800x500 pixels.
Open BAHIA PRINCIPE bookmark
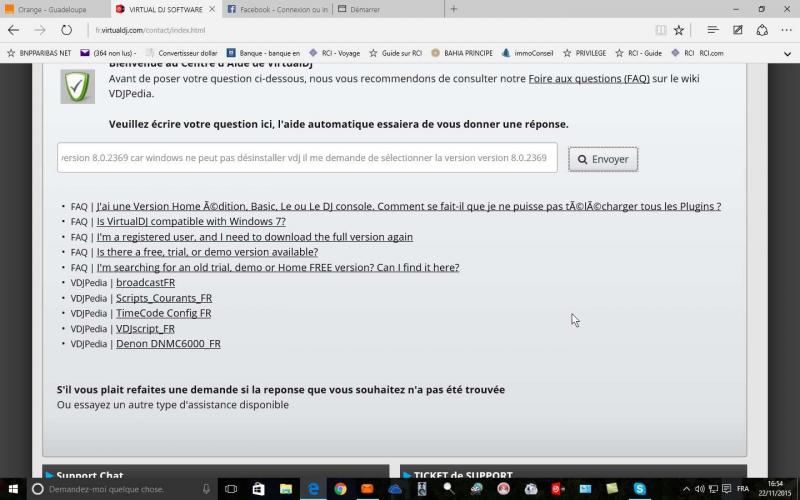point(462,53)
